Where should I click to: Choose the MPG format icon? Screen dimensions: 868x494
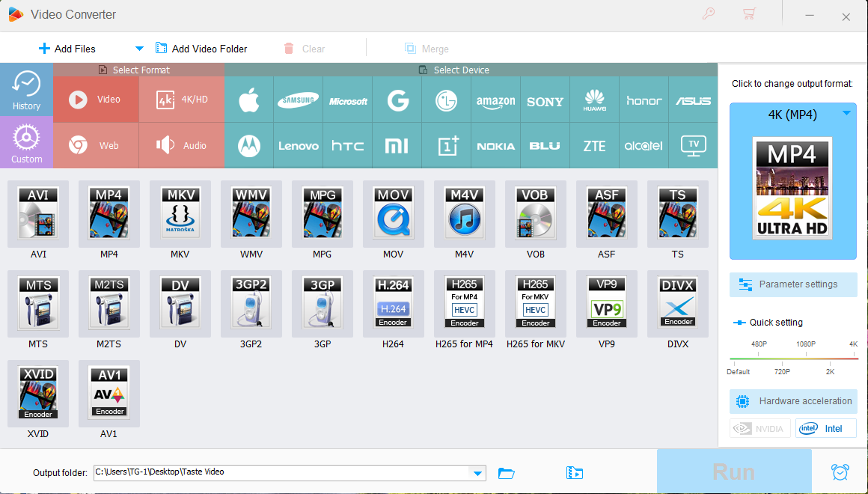(x=323, y=214)
